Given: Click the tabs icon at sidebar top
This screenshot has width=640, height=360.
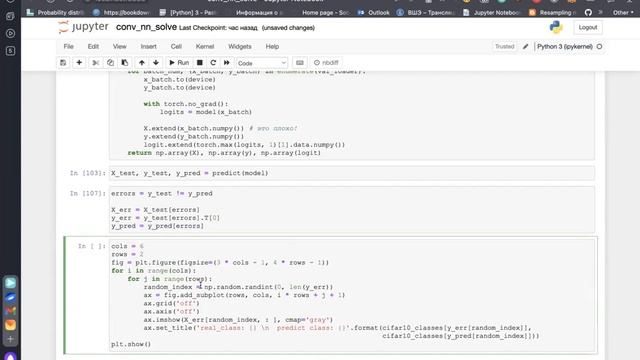Looking at the screenshot, I should tap(11, 16).
